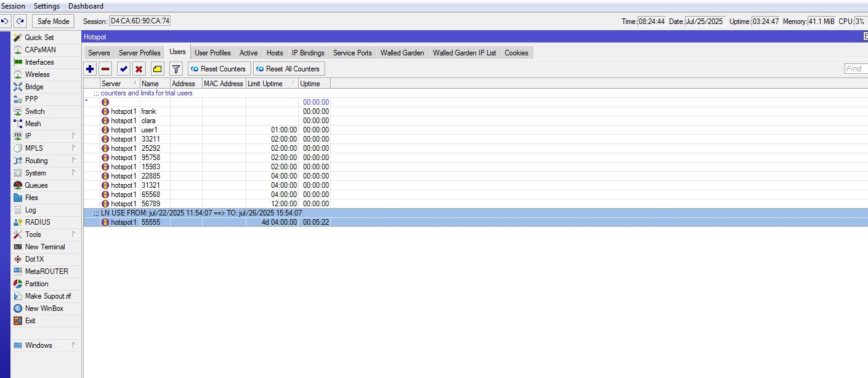Viewport: 868px width, 378px height.
Task: Open Queues in the sidebar
Action: coord(46,185)
